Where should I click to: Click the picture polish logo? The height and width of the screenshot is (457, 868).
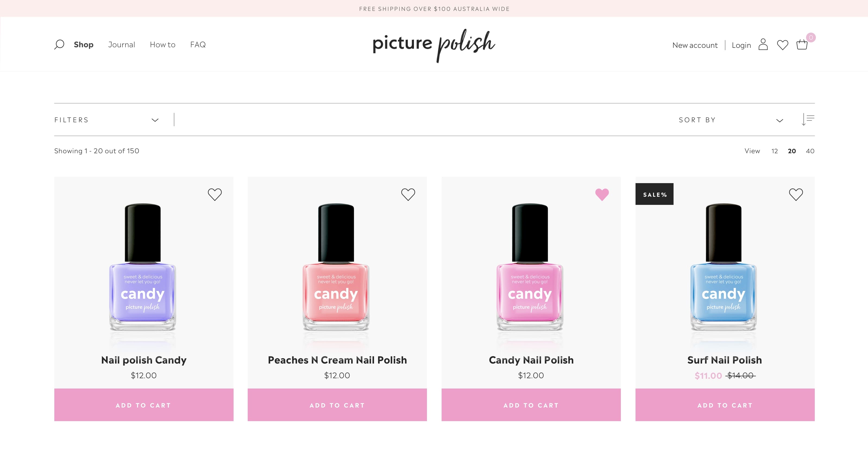click(x=434, y=45)
